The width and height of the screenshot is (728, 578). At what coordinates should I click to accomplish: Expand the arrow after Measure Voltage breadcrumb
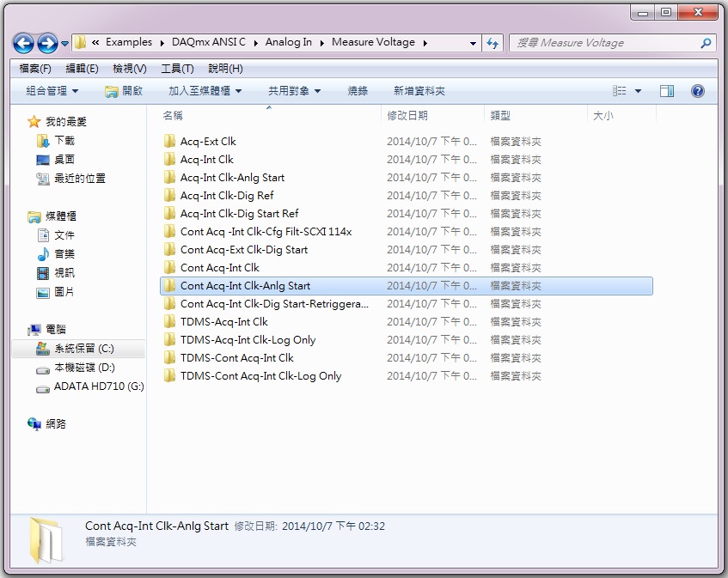point(425,43)
